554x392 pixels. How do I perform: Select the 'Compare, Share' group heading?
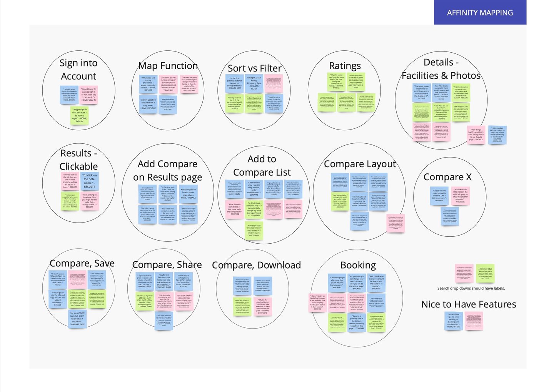[167, 265]
